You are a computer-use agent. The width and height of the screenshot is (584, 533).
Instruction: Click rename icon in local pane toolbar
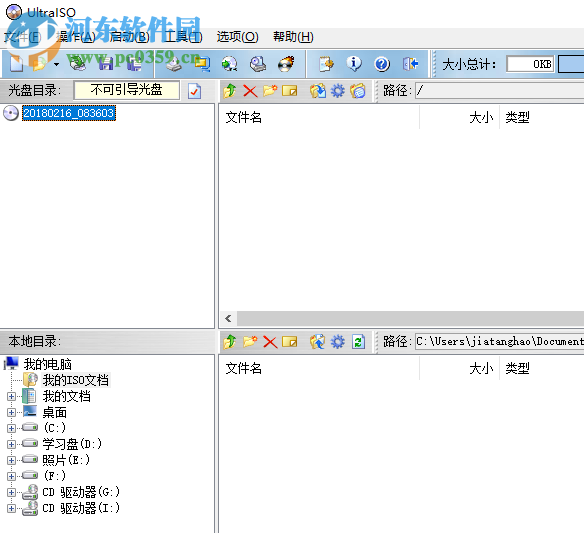click(290, 342)
